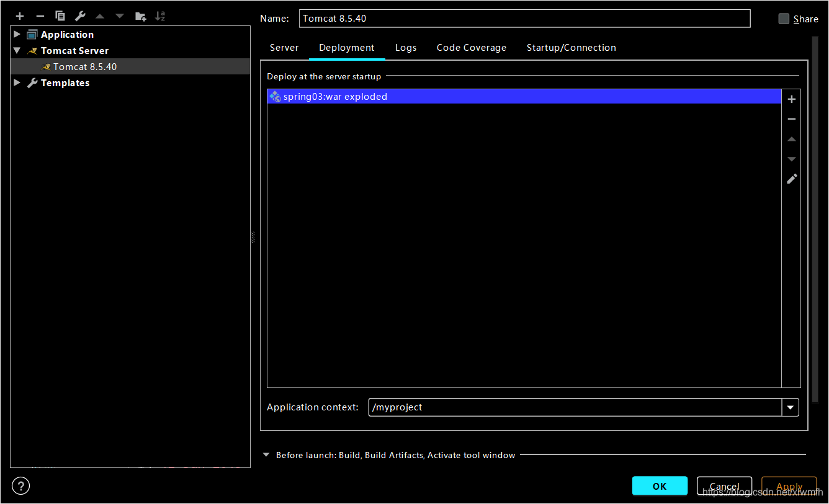
Task: Select Tomcat 8.5.40 configuration in tree
Action: pyautogui.click(x=130, y=66)
